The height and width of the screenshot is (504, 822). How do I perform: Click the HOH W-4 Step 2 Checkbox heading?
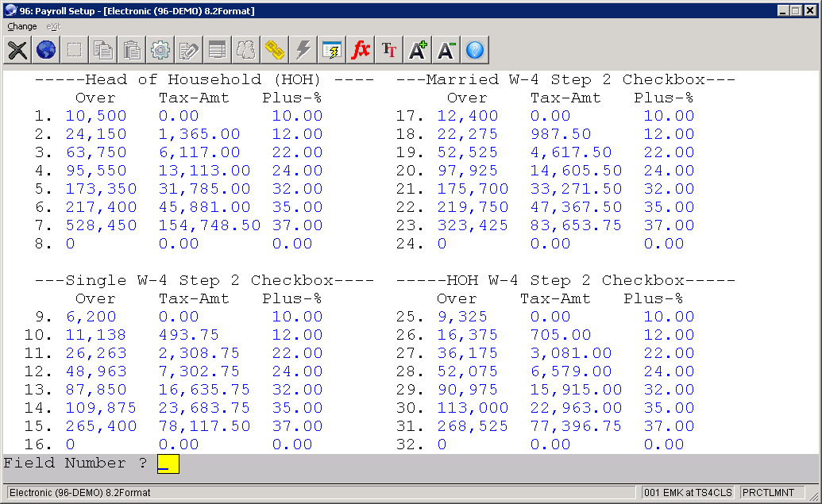click(x=565, y=280)
